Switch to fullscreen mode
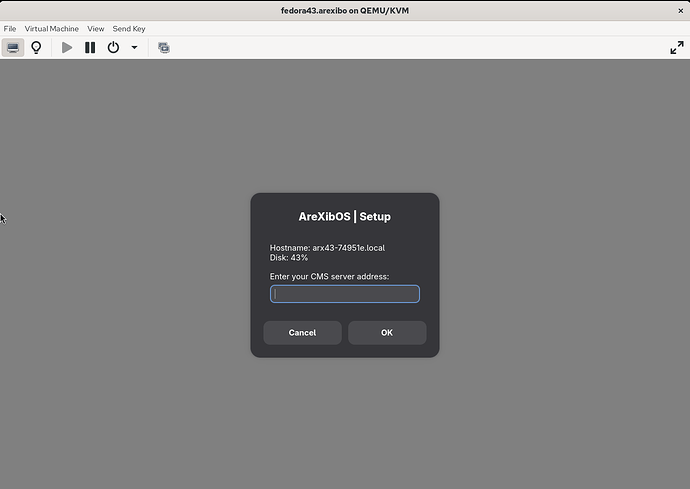This screenshot has height=489, width=690. pos(677,48)
